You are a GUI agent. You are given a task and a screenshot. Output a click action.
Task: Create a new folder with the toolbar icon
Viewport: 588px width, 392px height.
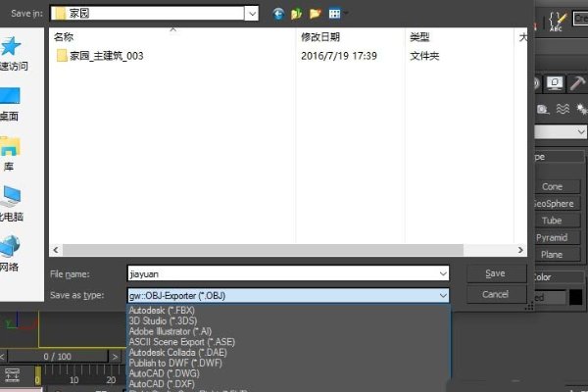coord(315,14)
